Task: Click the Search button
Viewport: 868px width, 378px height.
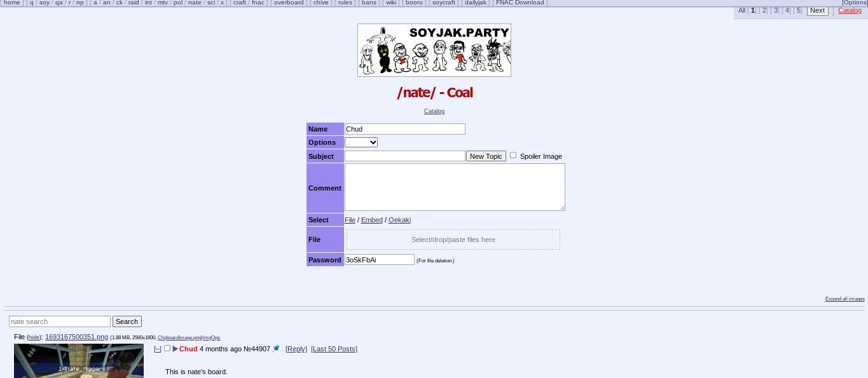Action: [127, 321]
